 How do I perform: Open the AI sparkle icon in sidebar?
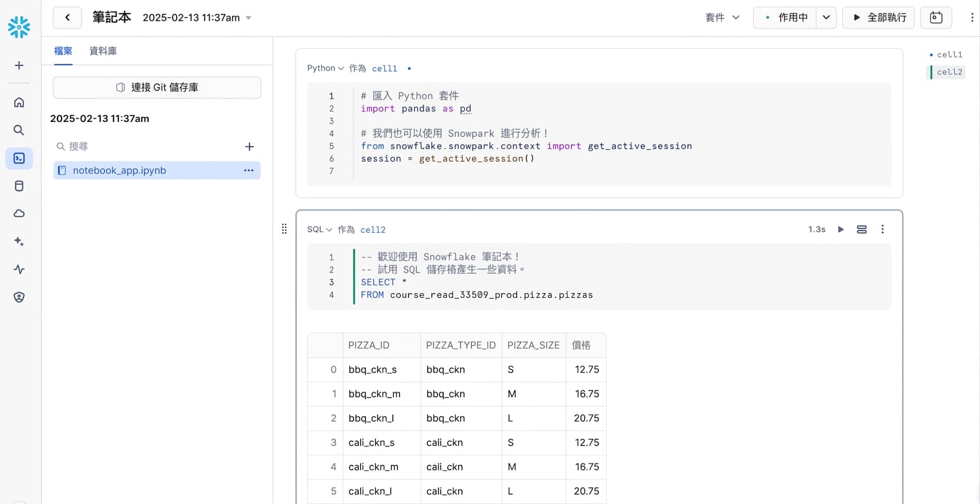19,242
